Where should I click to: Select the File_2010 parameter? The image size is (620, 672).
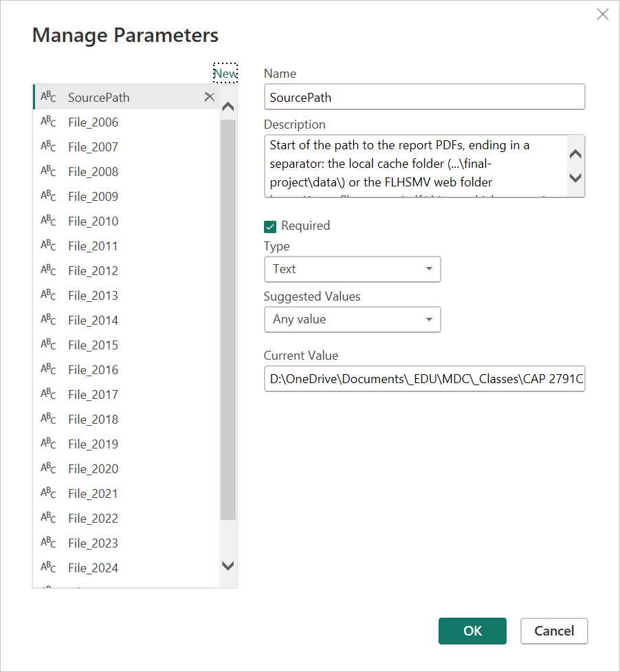(126, 221)
